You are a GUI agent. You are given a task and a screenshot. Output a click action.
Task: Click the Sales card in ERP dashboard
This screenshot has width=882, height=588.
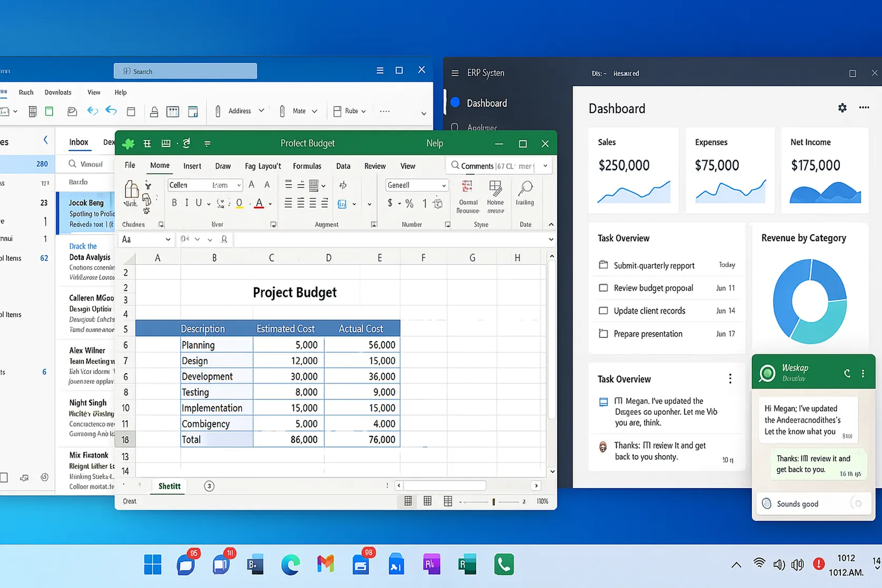click(x=633, y=171)
